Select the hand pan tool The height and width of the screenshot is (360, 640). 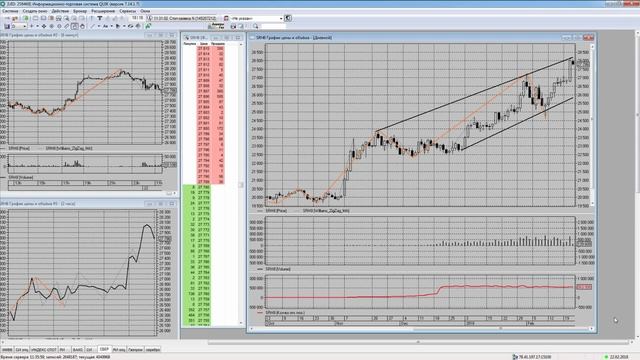[x=82, y=26]
